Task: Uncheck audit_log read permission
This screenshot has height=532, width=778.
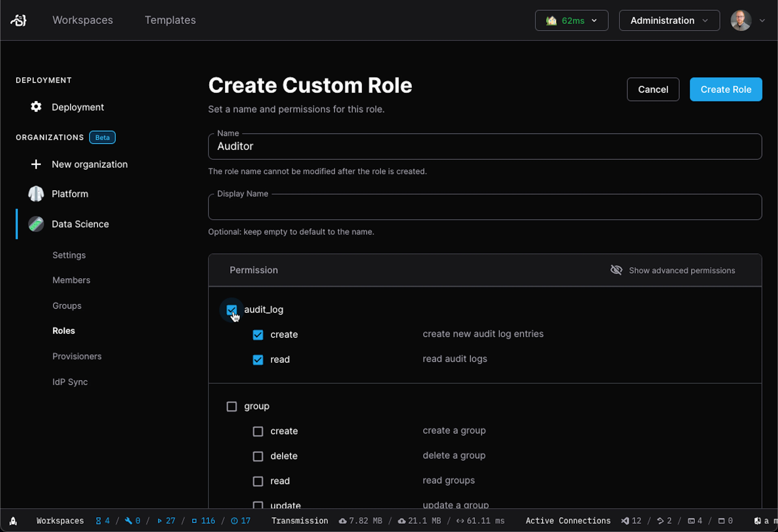Action: pos(258,360)
